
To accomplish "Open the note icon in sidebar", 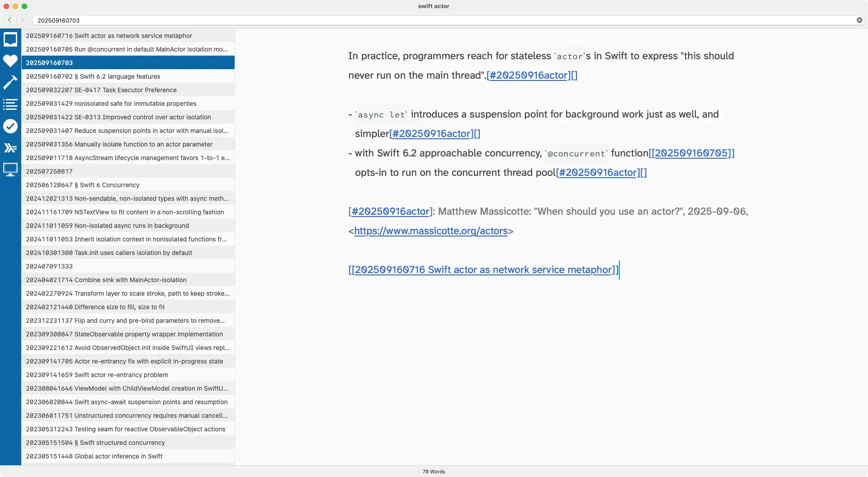I will [x=10, y=39].
